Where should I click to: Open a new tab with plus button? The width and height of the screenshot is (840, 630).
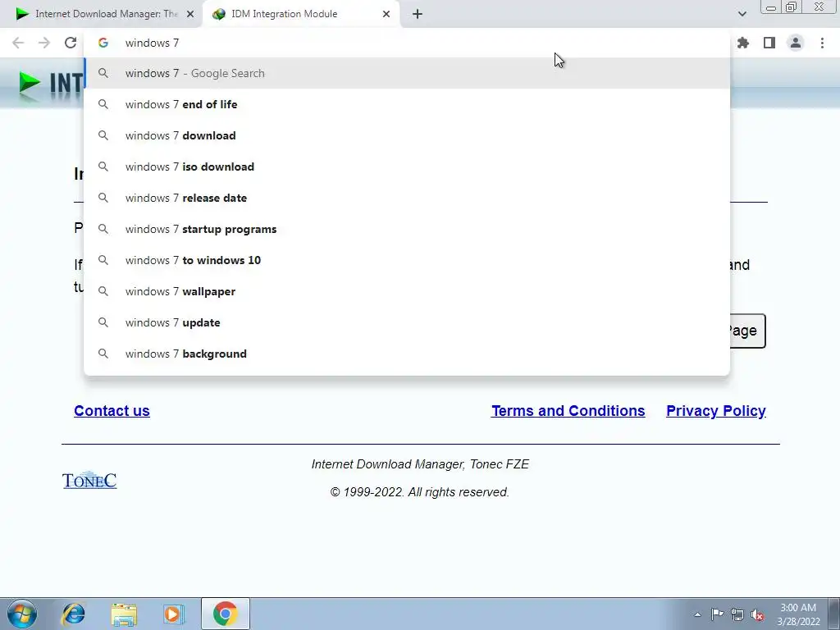tap(418, 14)
